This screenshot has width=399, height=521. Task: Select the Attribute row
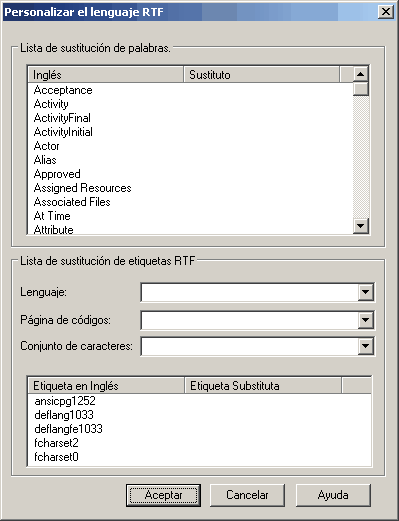(x=190, y=229)
